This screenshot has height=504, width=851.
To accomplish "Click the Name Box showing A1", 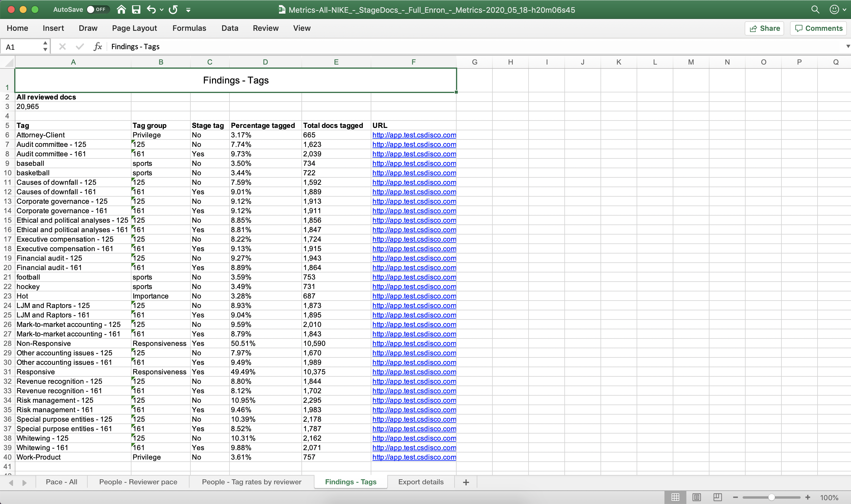I will tap(21, 46).
